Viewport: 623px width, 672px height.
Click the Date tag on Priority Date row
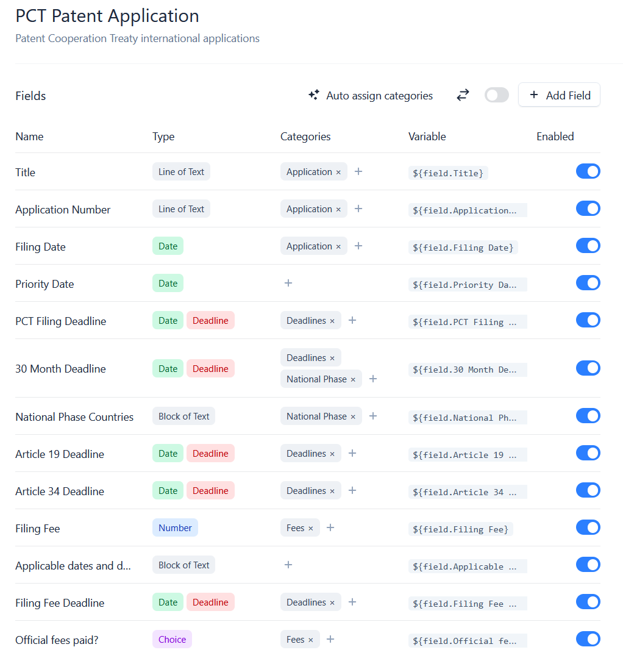[168, 284]
